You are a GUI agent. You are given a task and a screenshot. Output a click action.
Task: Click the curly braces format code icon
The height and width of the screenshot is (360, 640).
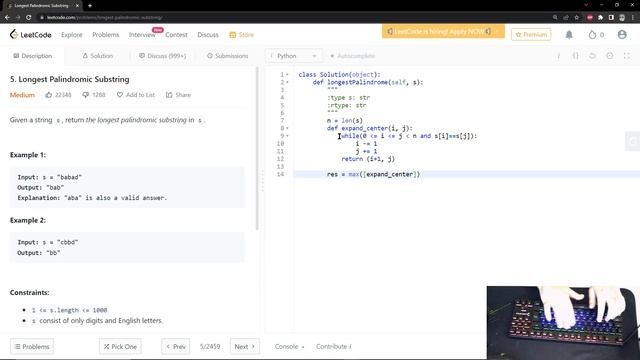pyautogui.click(x=576, y=56)
